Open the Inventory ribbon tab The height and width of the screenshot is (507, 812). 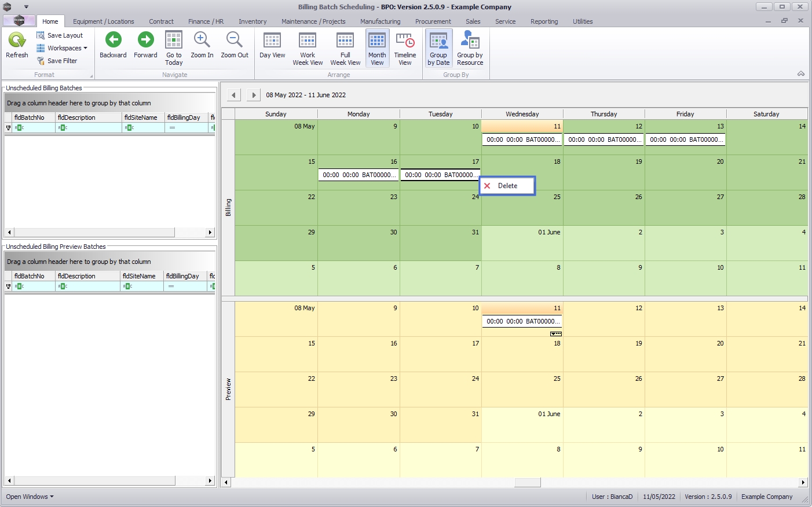point(253,21)
